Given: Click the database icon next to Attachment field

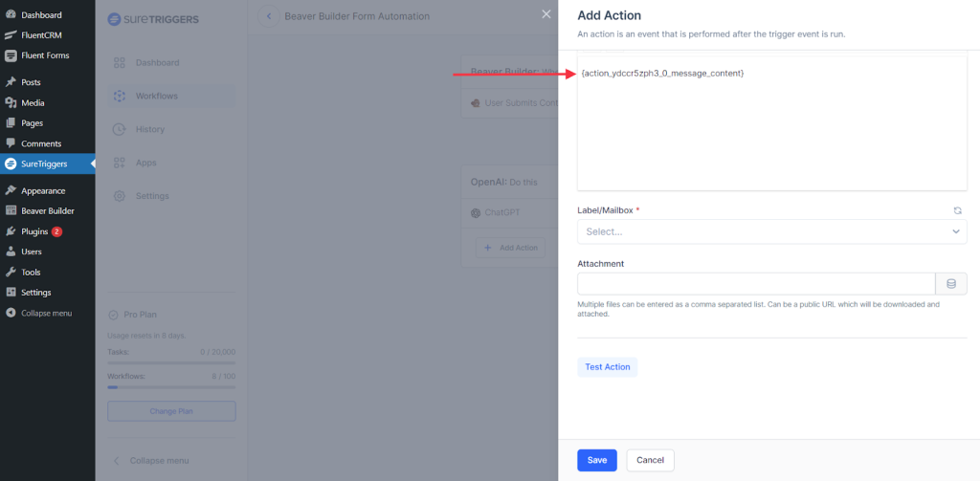Looking at the screenshot, I should [x=950, y=284].
